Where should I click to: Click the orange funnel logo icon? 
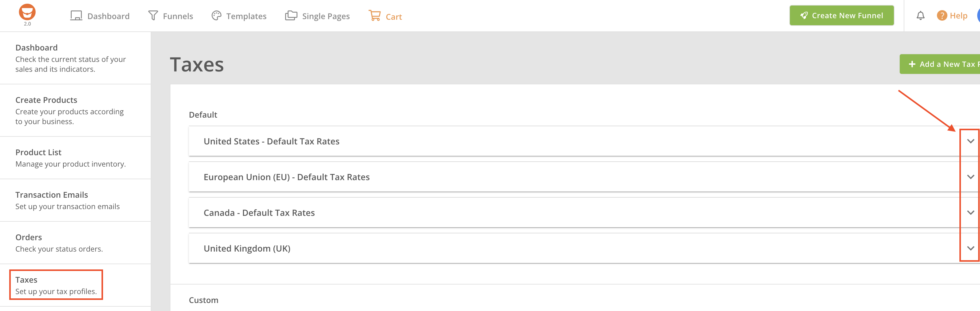click(x=27, y=13)
